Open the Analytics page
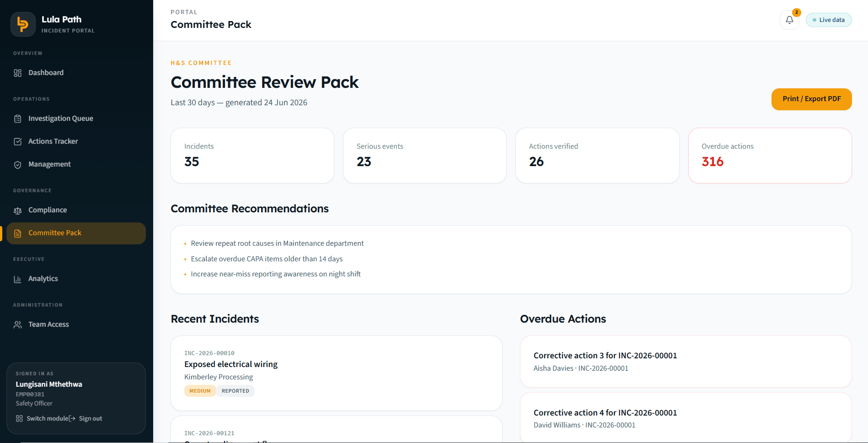868x443 pixels. (76, 279)
